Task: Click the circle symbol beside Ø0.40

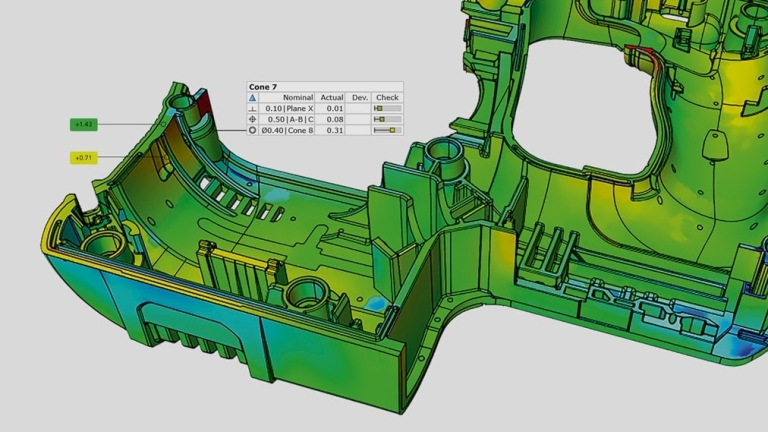Action: point(252,130)
